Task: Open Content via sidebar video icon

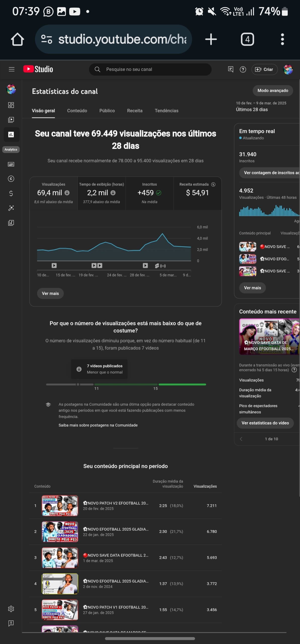Action: (11, 120)
